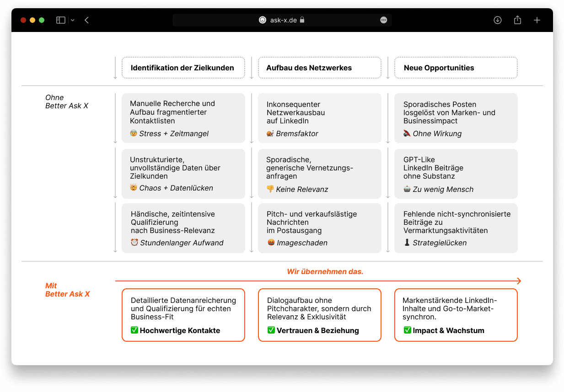Click the Unstrukturierte, unvollständige Daten card
The image size is (564, 392).
[183, 174]
